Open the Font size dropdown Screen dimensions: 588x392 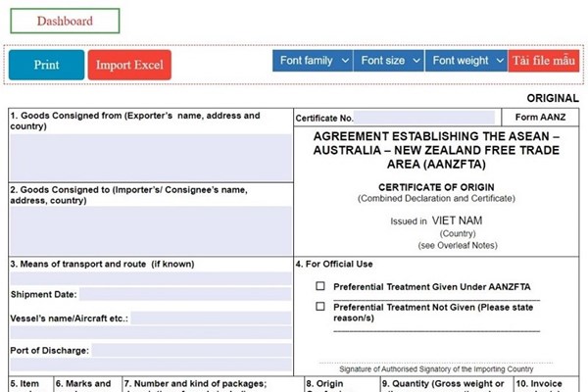[x=389, y=61]
